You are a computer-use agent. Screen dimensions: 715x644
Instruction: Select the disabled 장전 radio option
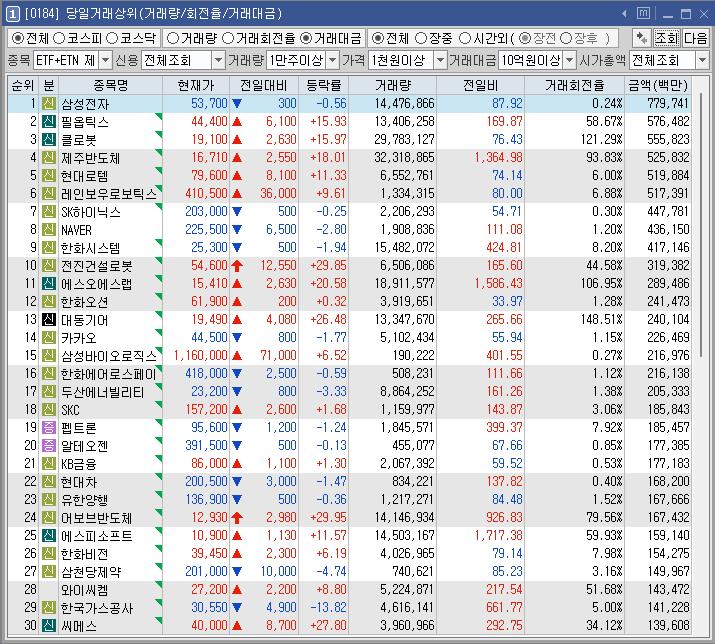click(525, 38)
